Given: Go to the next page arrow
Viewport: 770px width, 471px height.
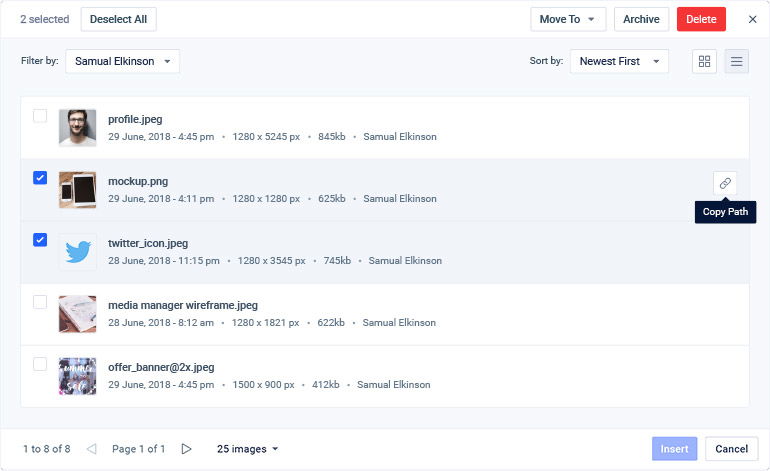Looking at the screenshot, I should coord(186,449).
